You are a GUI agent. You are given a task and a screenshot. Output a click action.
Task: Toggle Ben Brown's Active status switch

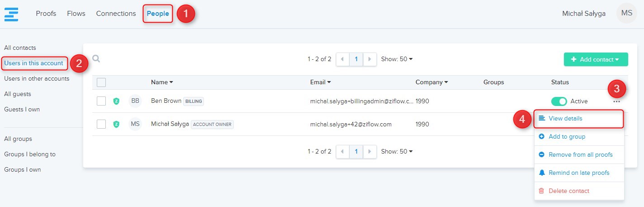(x=559, y=101)
